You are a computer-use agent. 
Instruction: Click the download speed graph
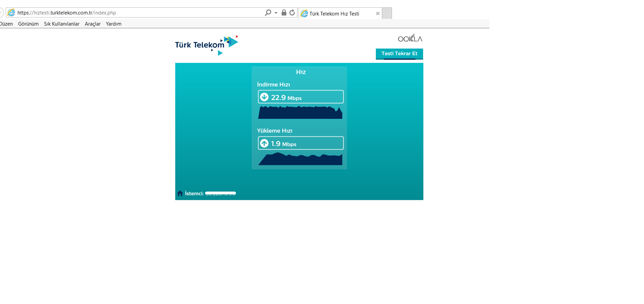pyautogui.click(x=300, y=113)
